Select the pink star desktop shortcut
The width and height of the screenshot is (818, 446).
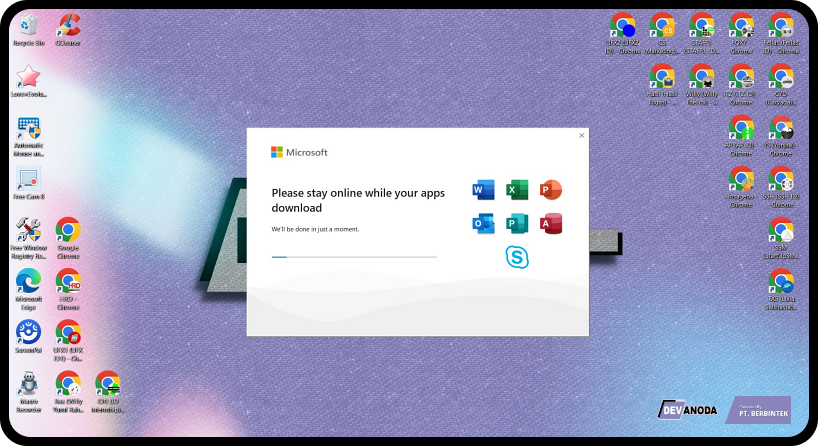[29, 81]
